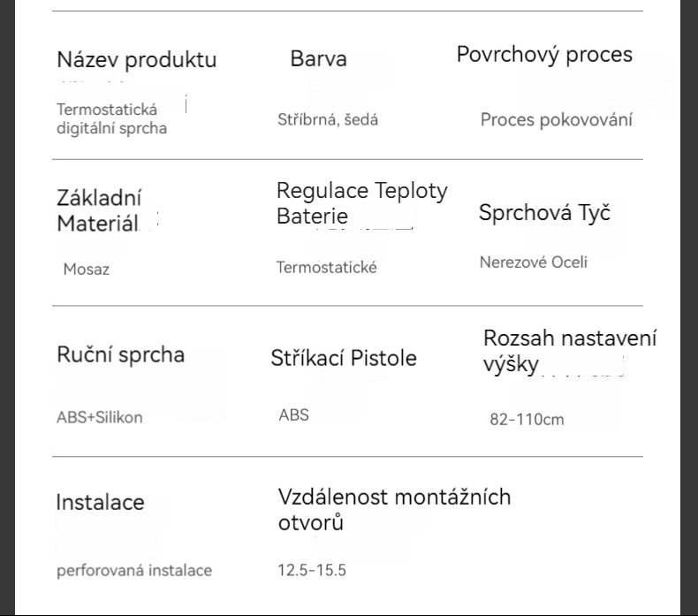Select the "12.5-15.5" hole distance value
The width and height of the screenshot is (698, 616).
[x=312, y=570]
